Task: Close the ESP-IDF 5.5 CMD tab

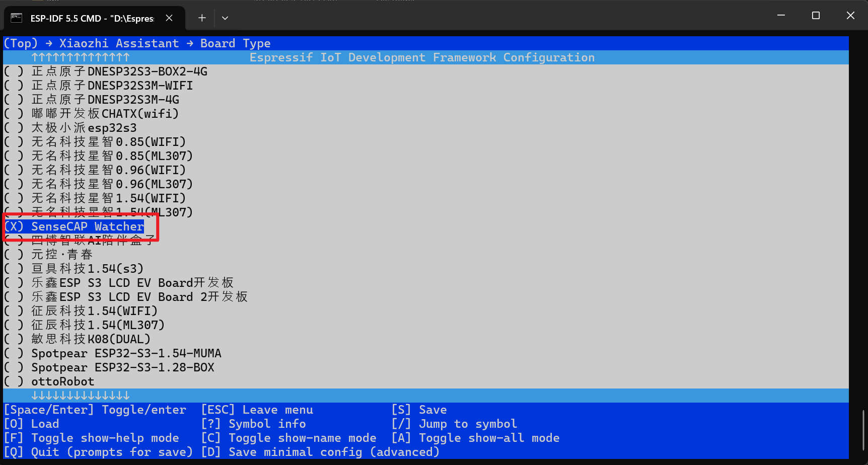Action: 169,18
